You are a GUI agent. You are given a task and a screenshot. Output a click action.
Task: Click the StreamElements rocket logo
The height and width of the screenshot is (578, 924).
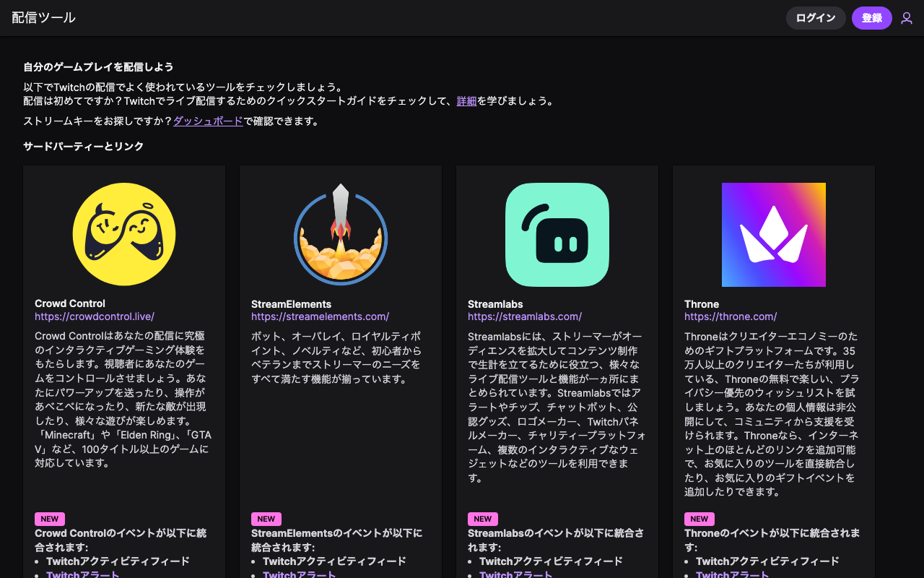[x=341, y=234]
